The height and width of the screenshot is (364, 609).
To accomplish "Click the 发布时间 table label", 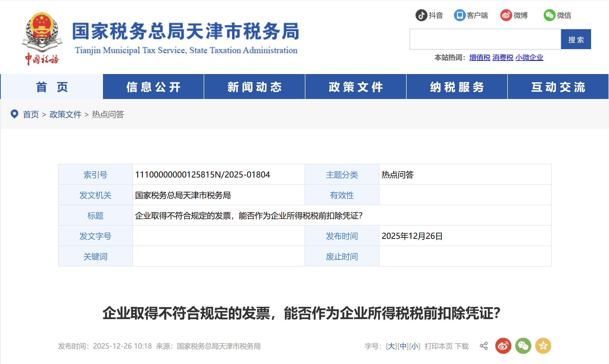I will (342, 236).
